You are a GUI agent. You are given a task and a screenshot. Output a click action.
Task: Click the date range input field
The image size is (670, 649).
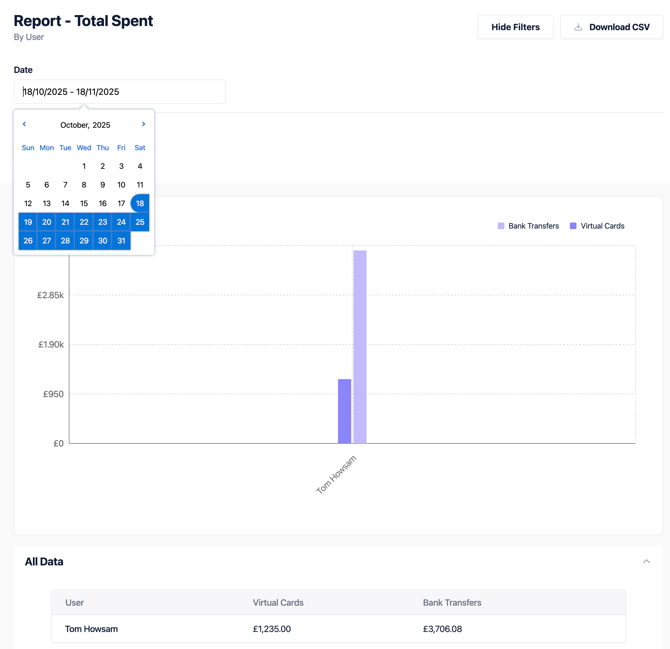120,92
